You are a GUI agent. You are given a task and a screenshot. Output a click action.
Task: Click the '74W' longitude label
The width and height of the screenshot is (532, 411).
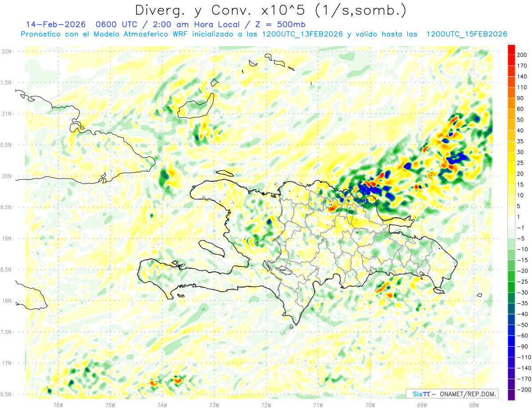pyautogui.click(x=162, y=405)
